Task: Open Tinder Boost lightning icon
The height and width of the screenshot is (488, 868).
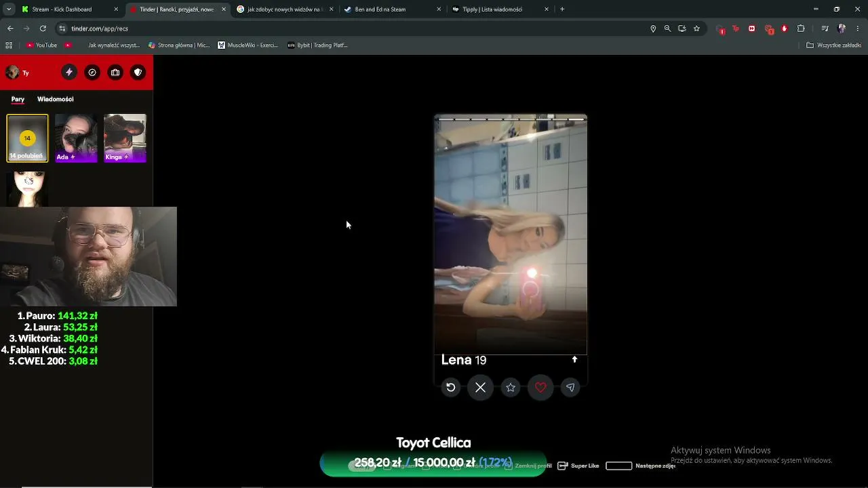Action: [x=69, y=73]
